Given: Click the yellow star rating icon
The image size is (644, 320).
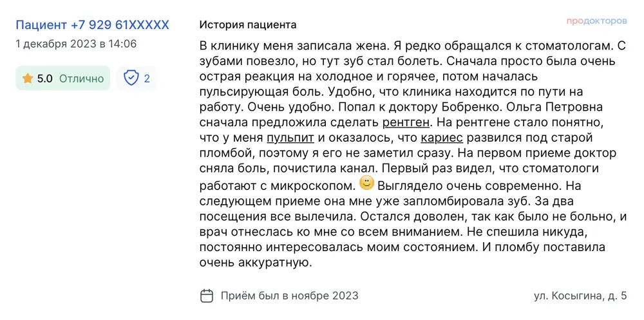Looking at the screenshot, I should pos(28,79).
